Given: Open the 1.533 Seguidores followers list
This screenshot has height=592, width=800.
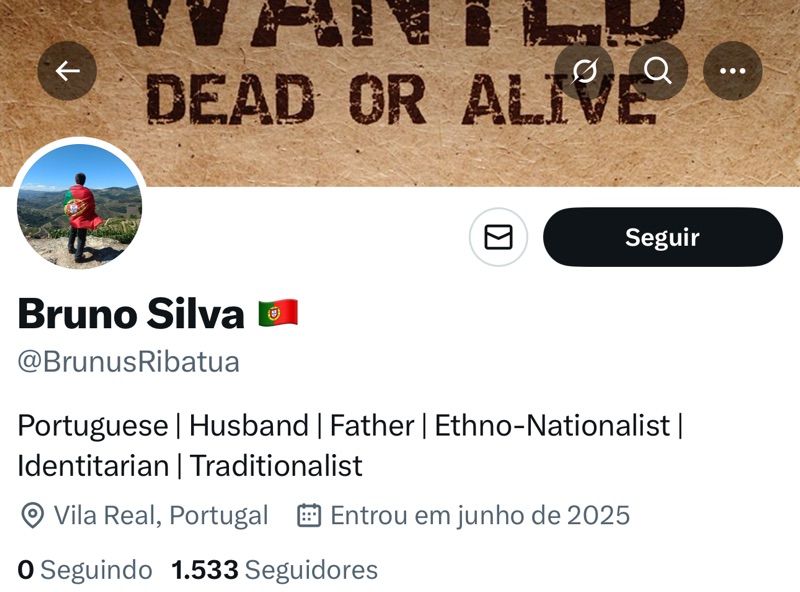Looking at the screenshot, I should pos(274,570).
